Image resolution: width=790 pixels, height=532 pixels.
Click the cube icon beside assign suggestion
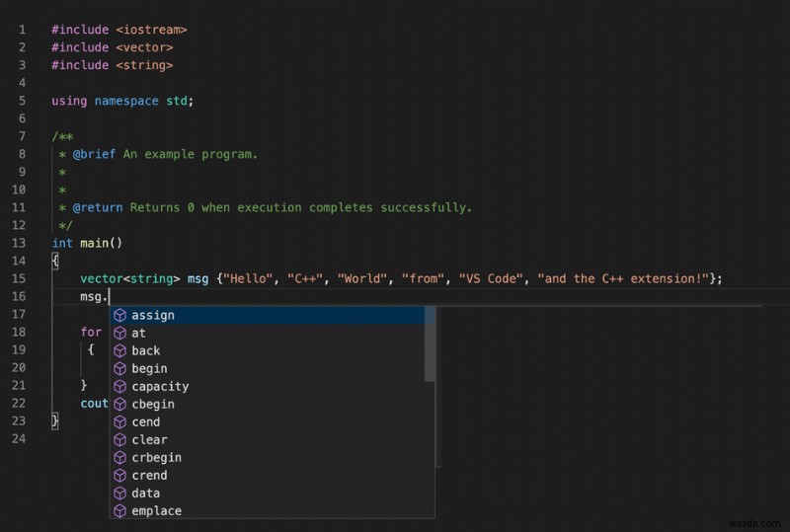119,316
